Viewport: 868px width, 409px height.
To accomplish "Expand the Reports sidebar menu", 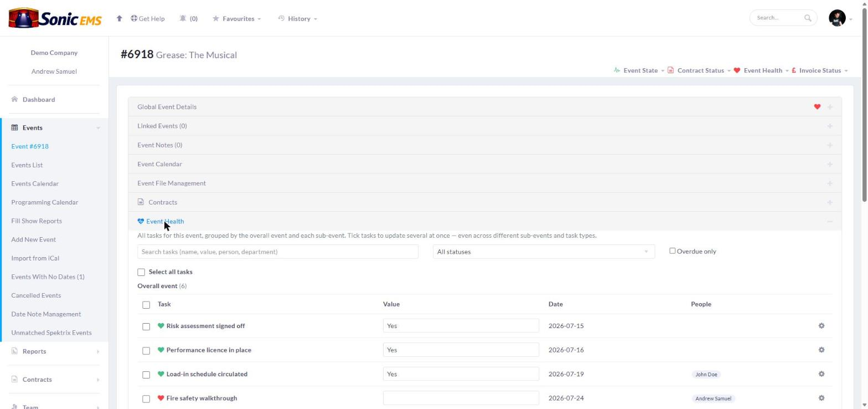I will point(55,351).
